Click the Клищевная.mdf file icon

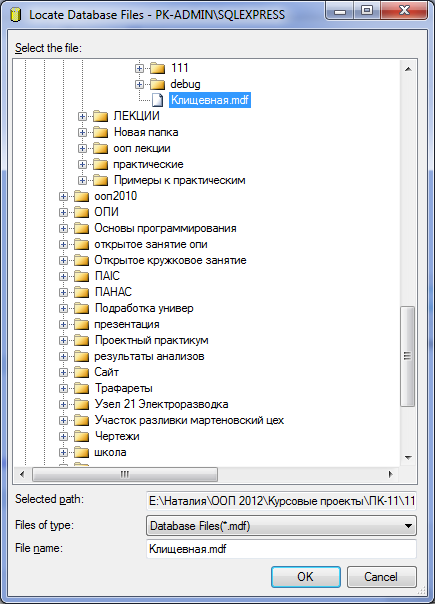[x=157, y=100]
